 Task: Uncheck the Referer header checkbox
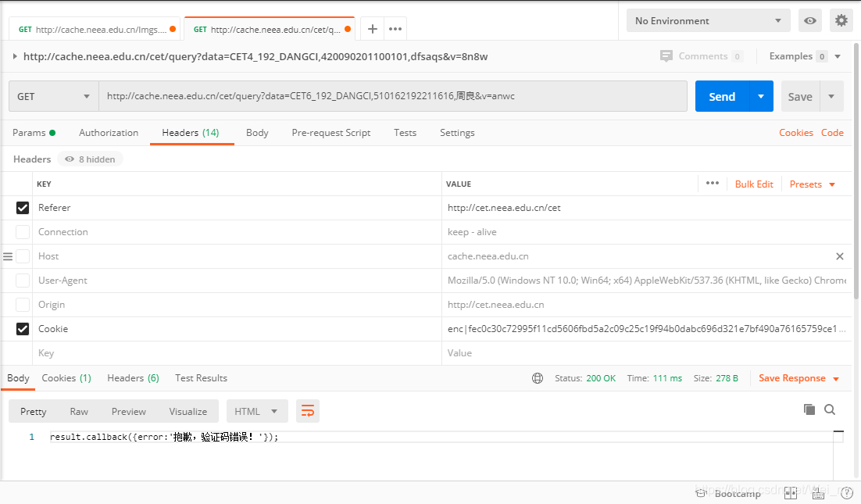point(23,208)
